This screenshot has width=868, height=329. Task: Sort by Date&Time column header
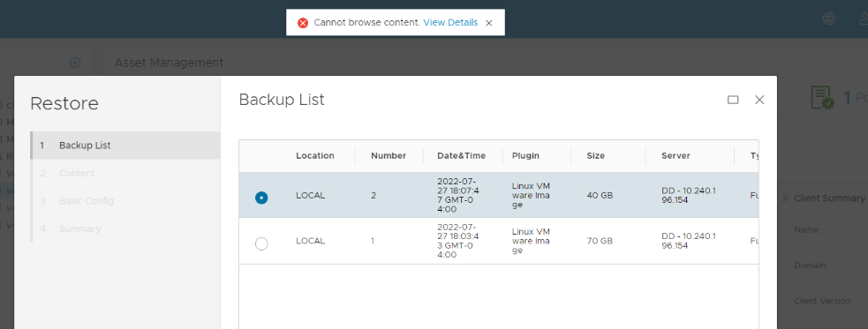coord(461,156)
